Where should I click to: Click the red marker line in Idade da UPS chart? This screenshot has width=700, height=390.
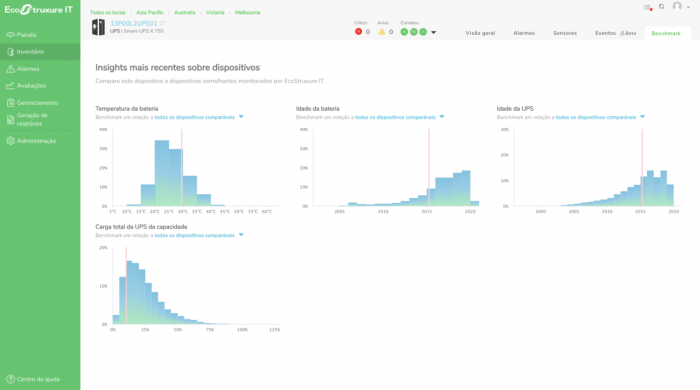click(x=642, y=167)
